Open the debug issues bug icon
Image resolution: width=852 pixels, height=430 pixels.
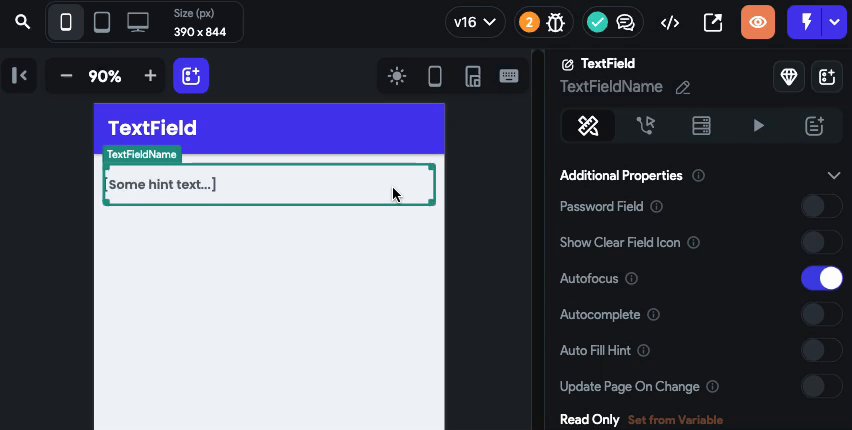point(556,22)
